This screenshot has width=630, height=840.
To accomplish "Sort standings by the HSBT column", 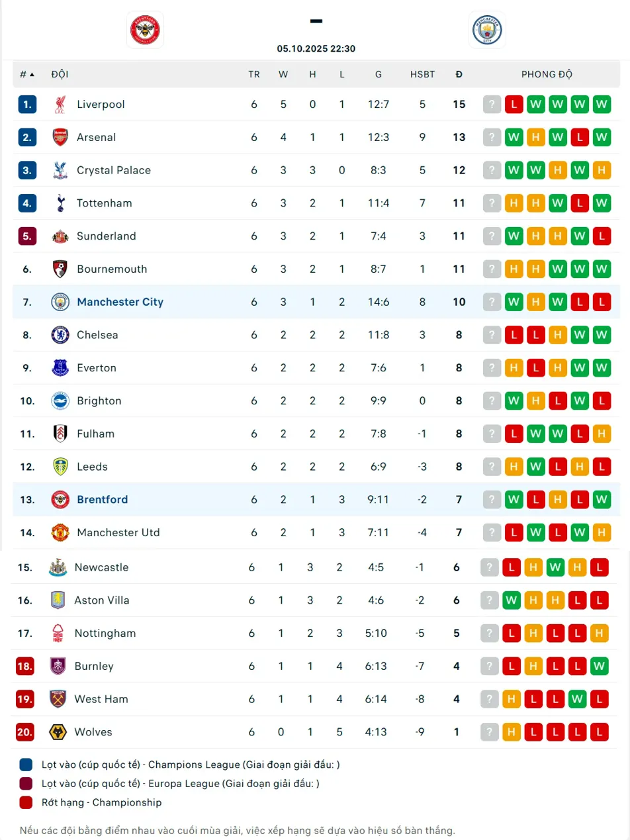I will [x=422, y=74].
